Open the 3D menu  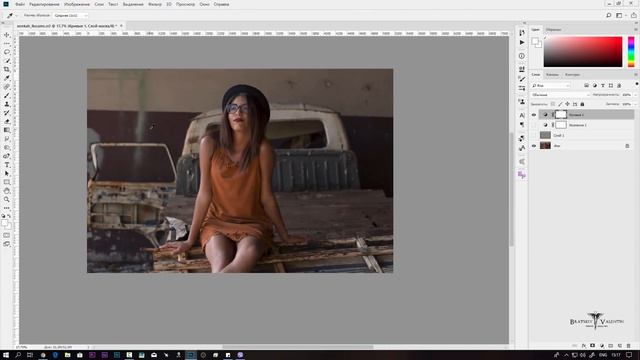(x=169, y=4)
